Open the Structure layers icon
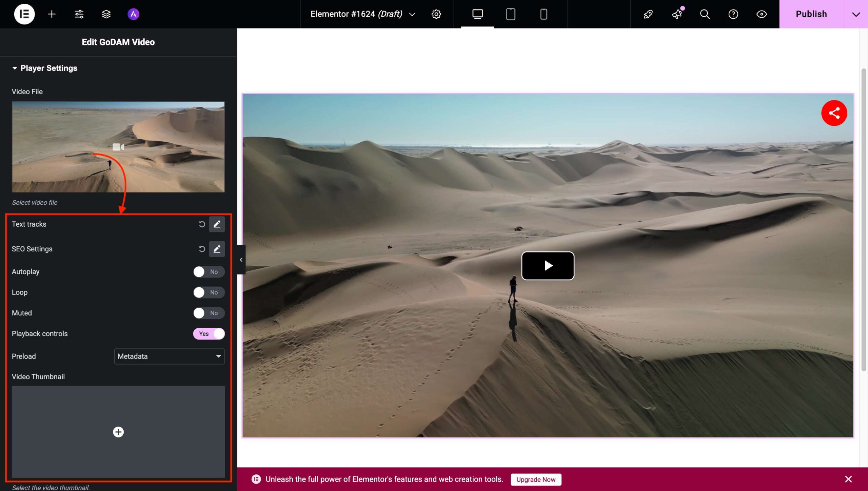868x491 pixels. pyautogui.click(x=106, y=14)
